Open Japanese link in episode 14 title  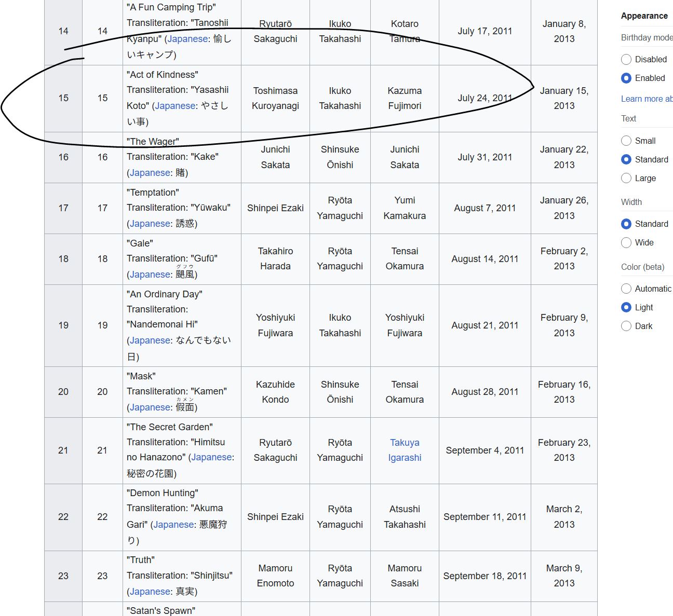click(x=188, y=39)
